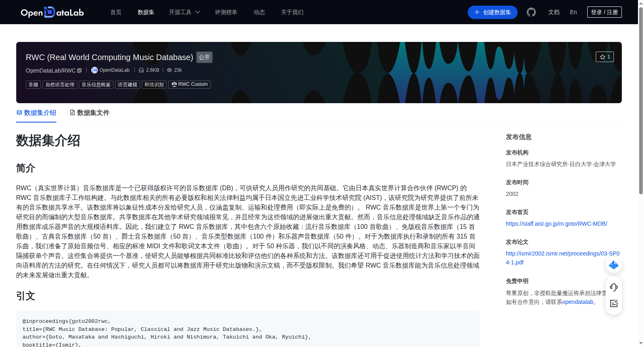Screen dimensions: 644x347
Task: Open the ismir2002 paper PDF link
Action: (563, 258)
